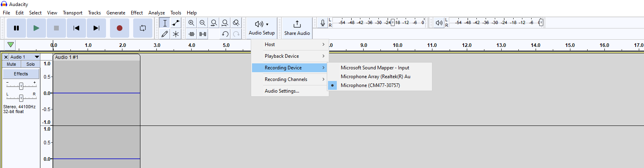Expand the Host submenu

pos(290,45)
